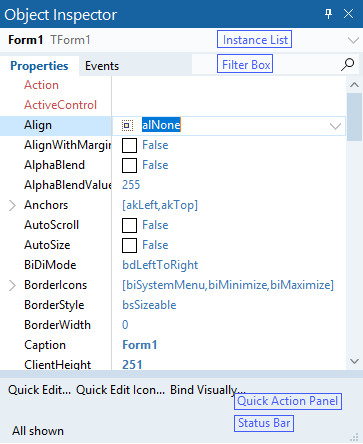Click the pin icon in title bar
This screenshot has height=444, width=363.
[328, 14]
